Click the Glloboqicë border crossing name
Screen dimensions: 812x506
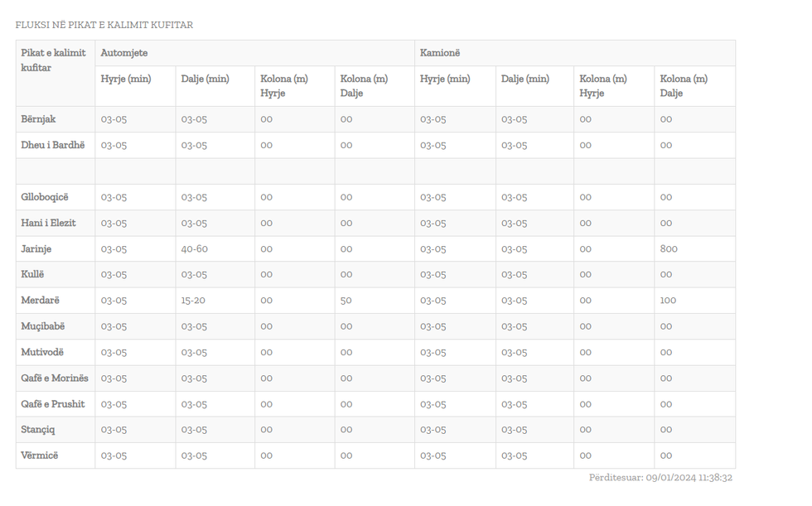coord(45,197)
